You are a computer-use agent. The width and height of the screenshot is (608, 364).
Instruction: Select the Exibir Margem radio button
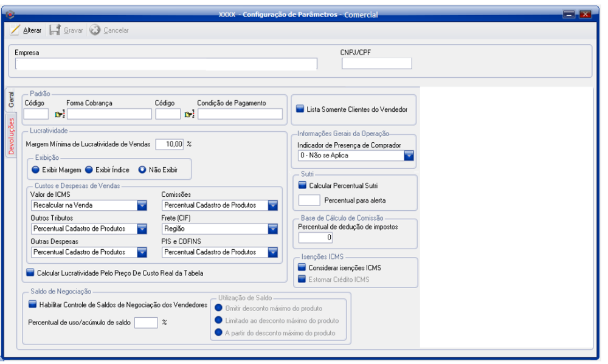[36, 169]
